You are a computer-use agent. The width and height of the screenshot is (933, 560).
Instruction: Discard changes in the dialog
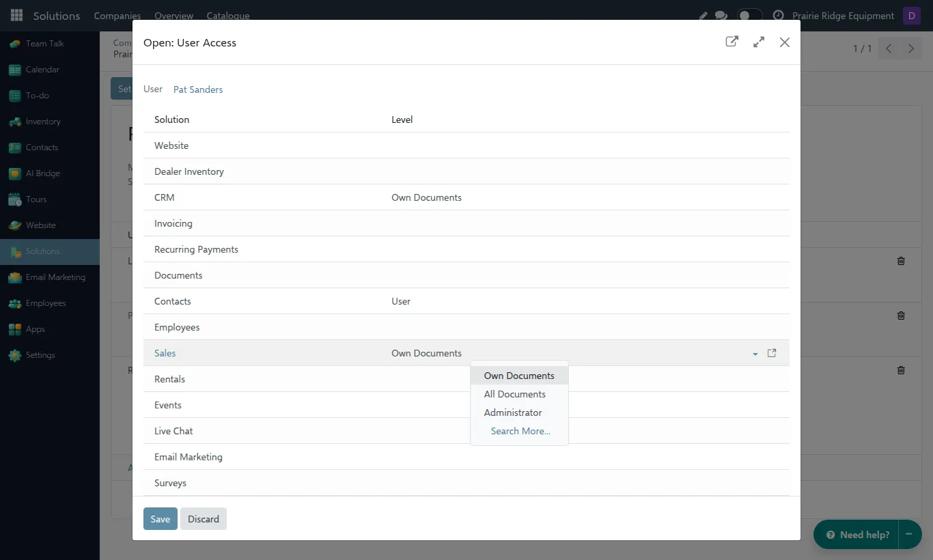pyautogui.click(x=204, y=519)
